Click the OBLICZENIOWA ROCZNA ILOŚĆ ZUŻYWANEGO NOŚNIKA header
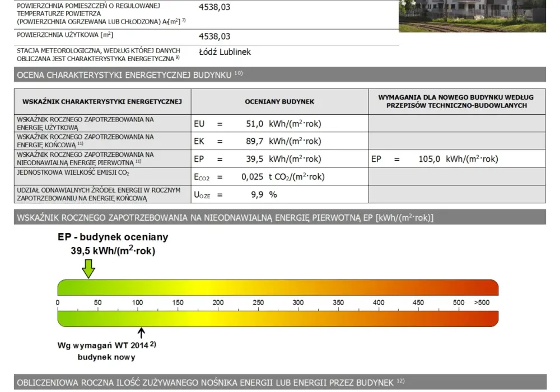The width and height of the screenshot is (560, 392). (x=280, y=382)
